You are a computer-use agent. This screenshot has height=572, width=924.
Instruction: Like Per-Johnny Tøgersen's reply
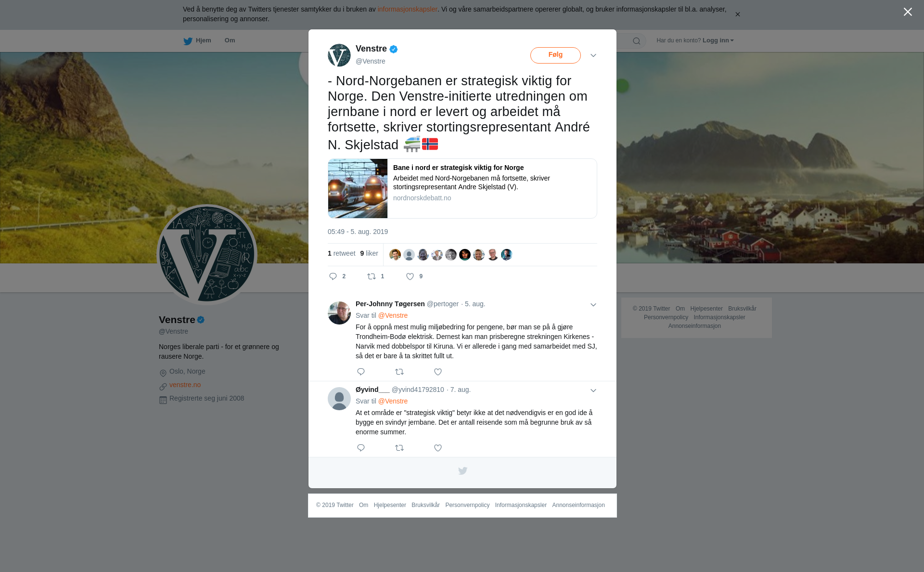click(438, 372)
